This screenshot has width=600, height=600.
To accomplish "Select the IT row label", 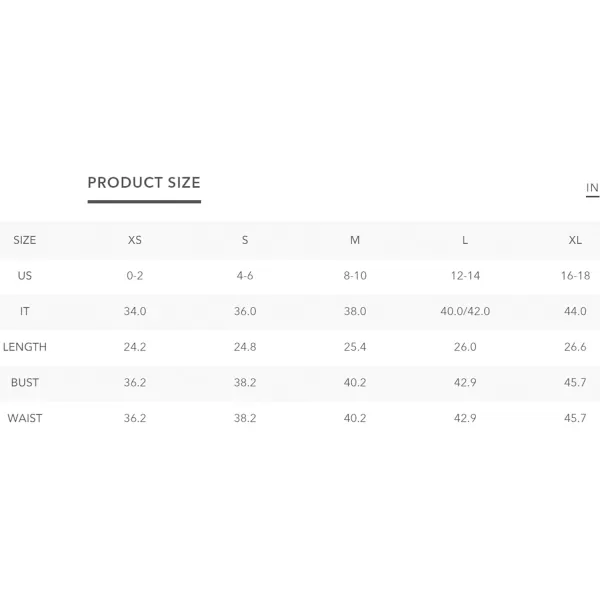I will click(24, 311).
